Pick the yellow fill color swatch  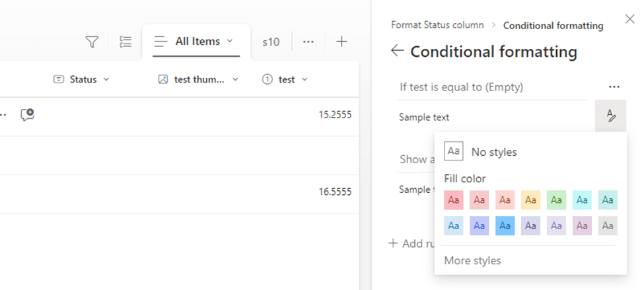point(530,200)
